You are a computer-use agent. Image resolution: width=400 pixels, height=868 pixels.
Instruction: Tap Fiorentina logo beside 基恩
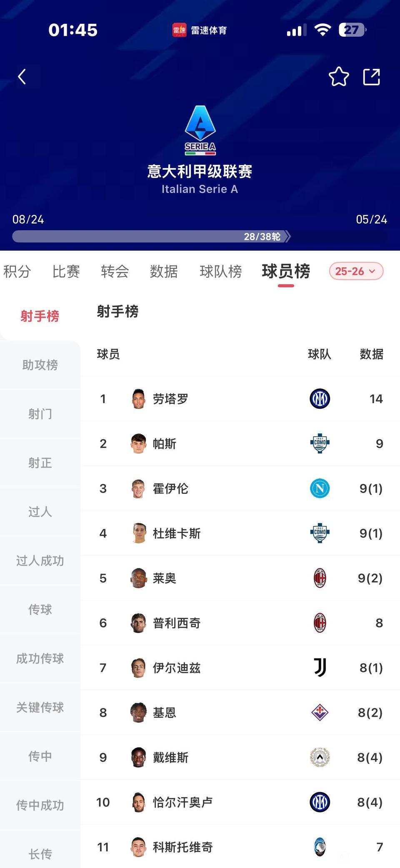click(320, 712)
